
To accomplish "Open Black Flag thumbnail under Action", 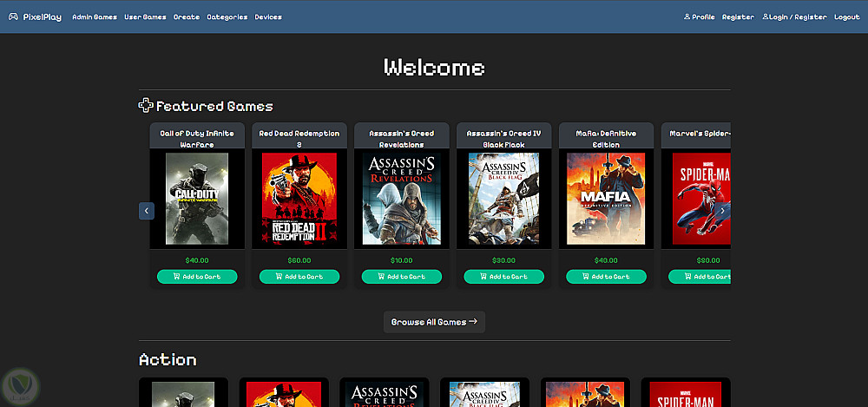I will (485, 394).
